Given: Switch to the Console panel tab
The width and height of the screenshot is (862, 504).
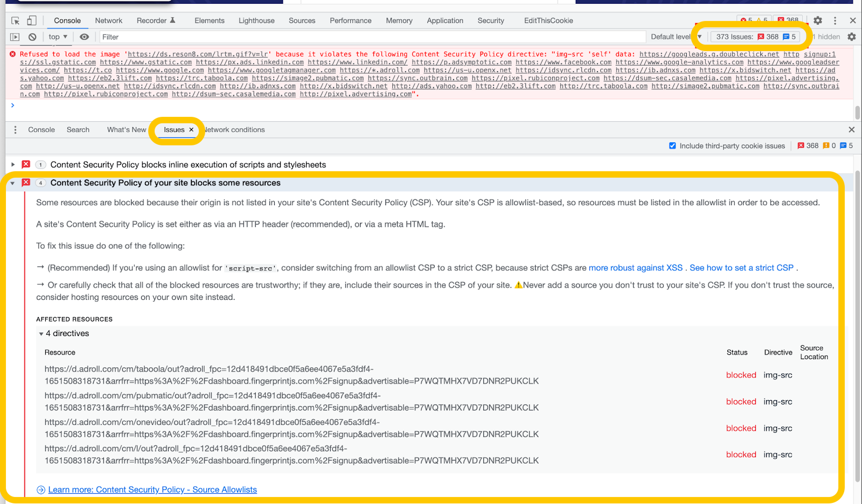Looking at the screenshot, I should click(x=67, y=20).
